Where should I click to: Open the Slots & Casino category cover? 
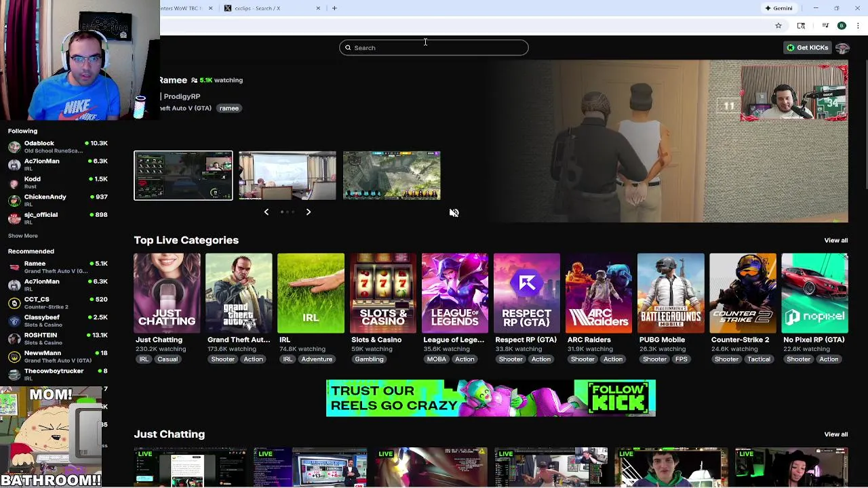382,293
